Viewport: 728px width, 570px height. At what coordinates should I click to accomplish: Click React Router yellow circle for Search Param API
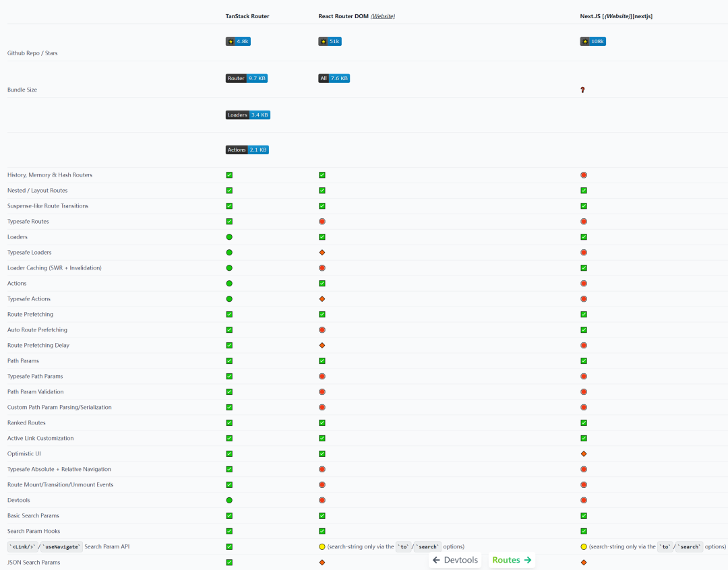click(322, 547)
